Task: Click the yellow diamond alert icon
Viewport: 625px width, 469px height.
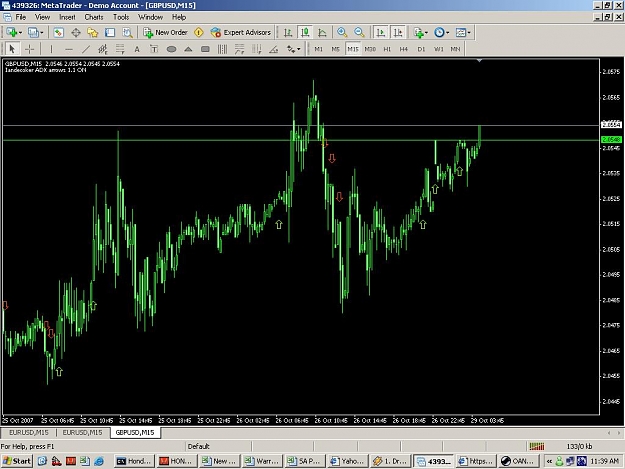Action: pos(199,32)
